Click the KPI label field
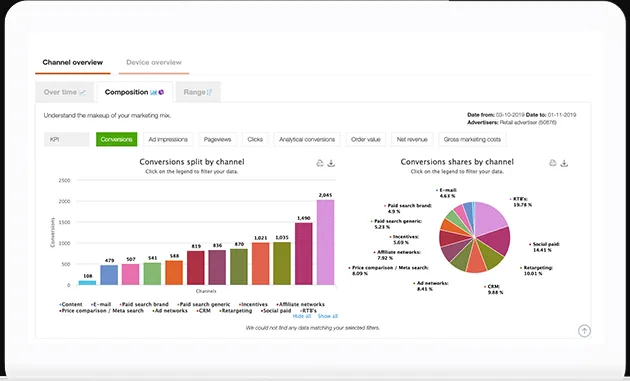This screenshot has height=381, width=630. tap(66, 139)
